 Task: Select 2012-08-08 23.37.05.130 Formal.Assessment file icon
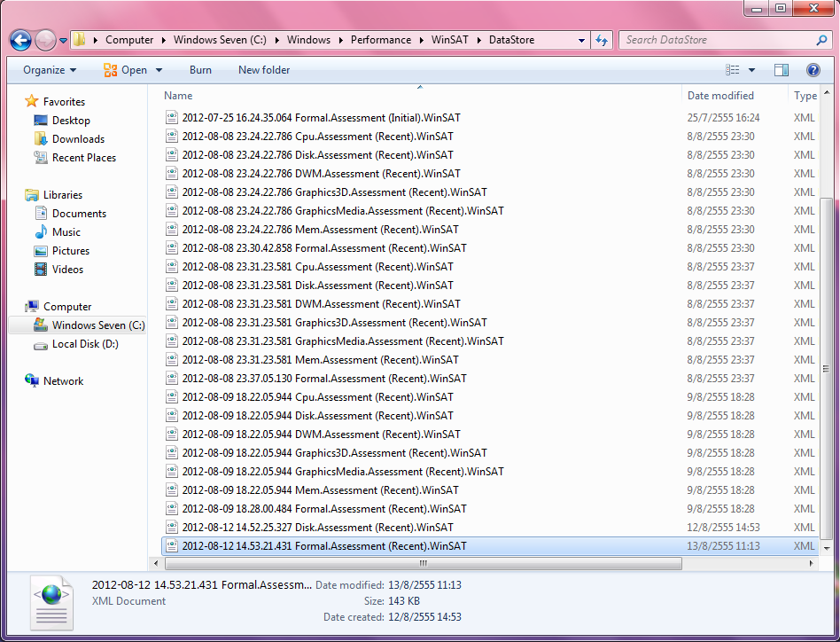pos(171,379)
